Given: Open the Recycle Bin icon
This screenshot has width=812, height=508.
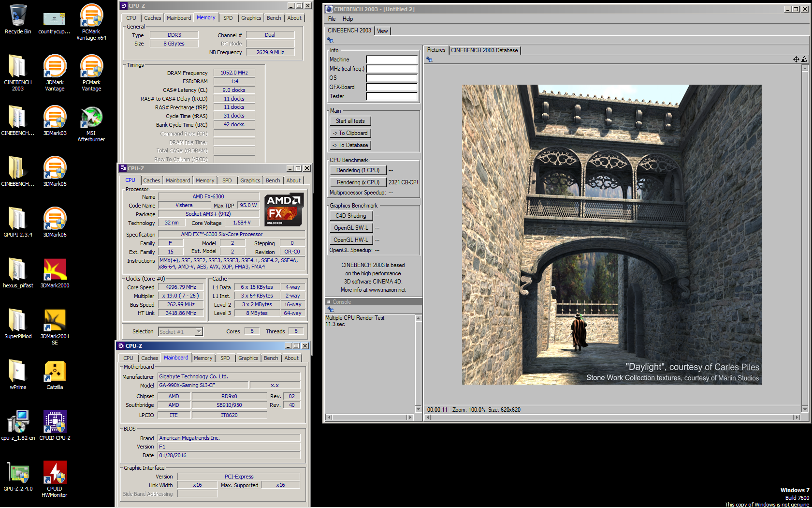Looking at the screenshot, I should tap(18, 19).
